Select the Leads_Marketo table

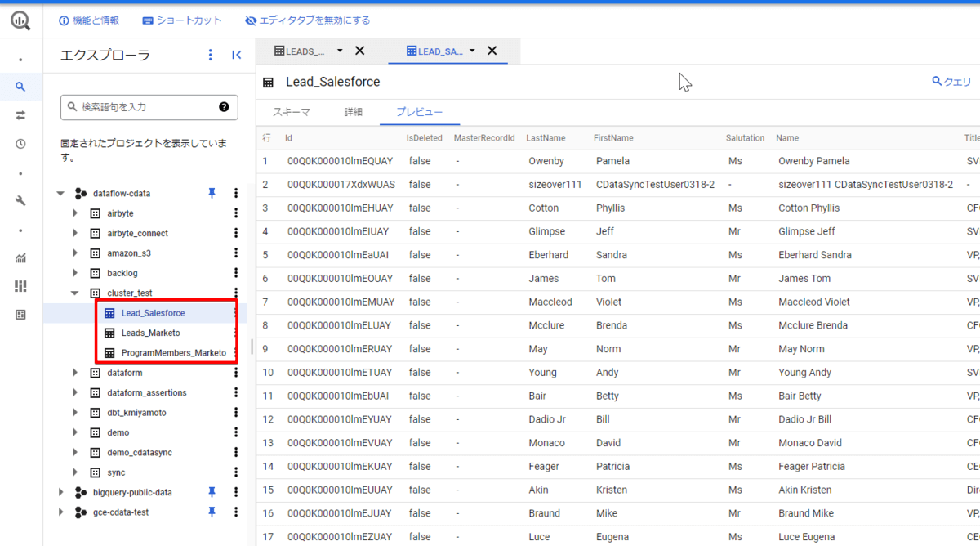150,333
